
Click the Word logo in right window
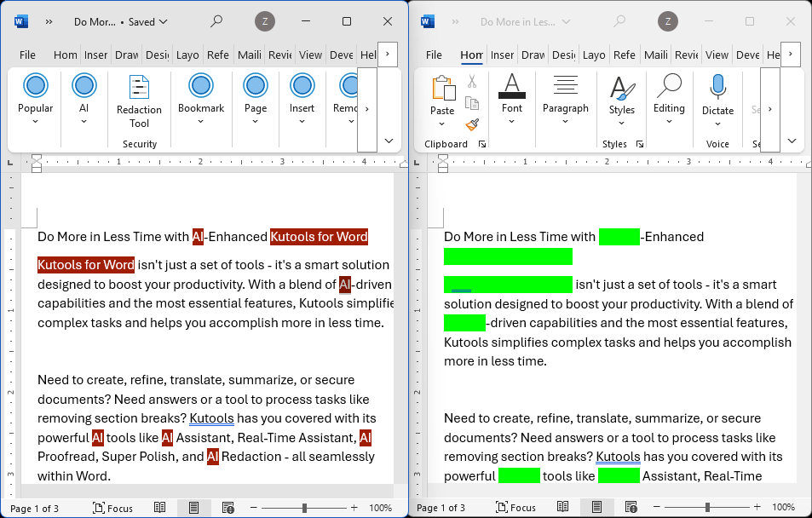point(428,21)
